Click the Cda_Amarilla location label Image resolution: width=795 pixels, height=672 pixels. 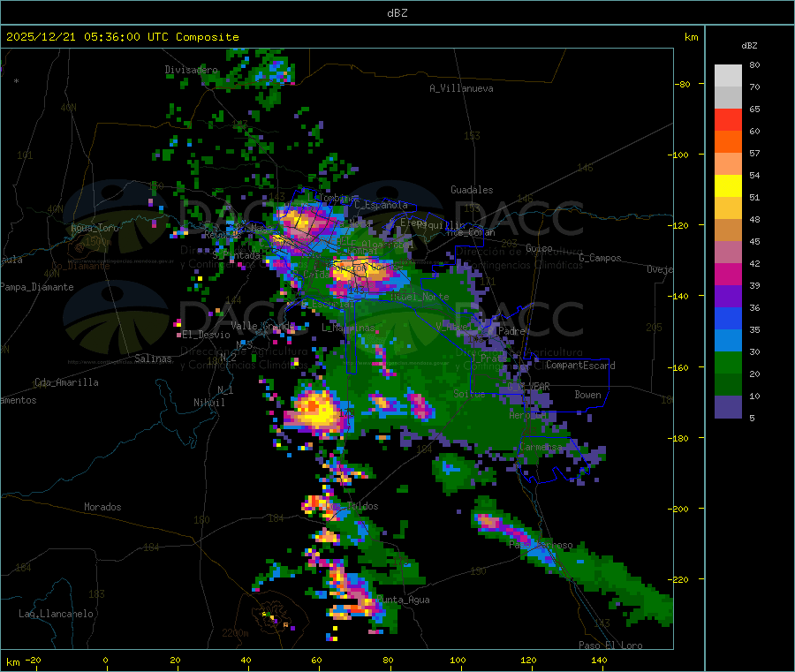(66, 382)
